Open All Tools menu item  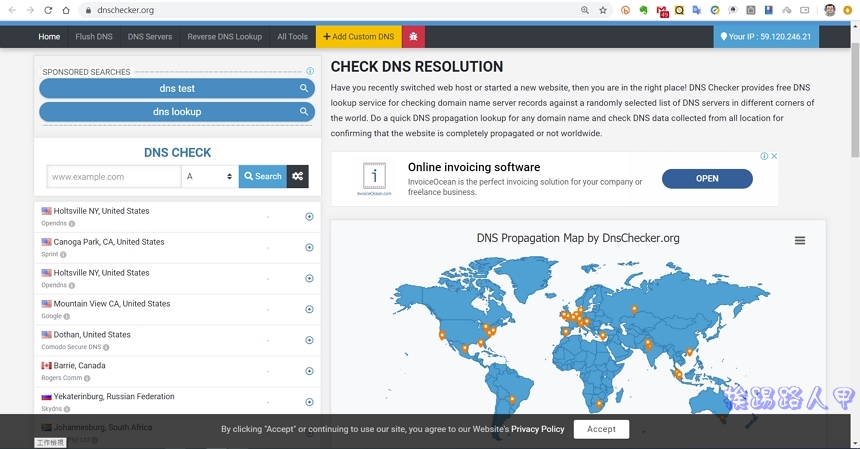[292, 37]
